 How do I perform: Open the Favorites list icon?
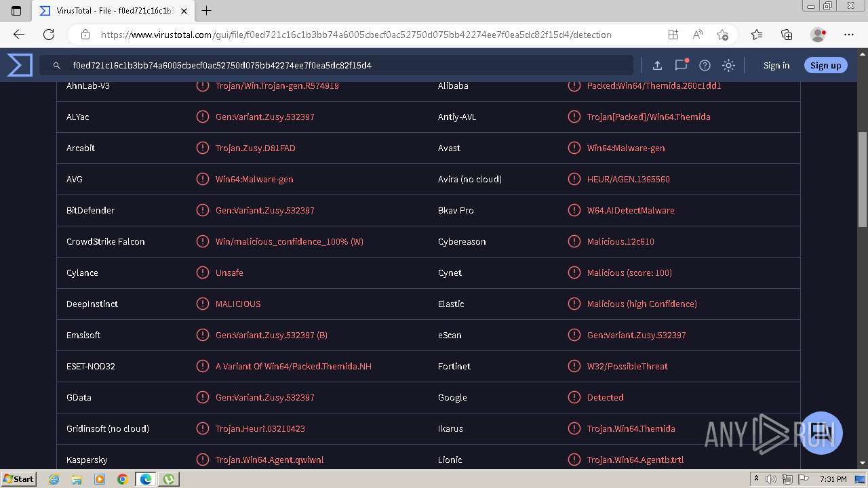click(x=757, y=35)
